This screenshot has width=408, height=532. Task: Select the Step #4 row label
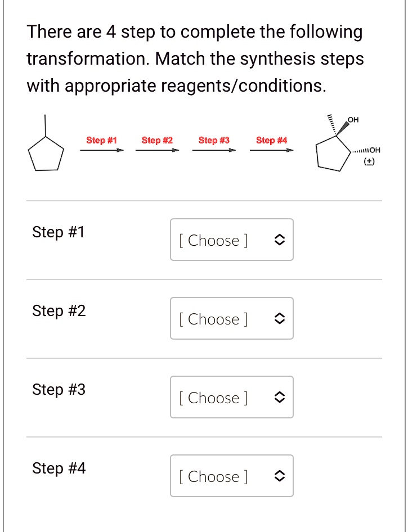59,468
